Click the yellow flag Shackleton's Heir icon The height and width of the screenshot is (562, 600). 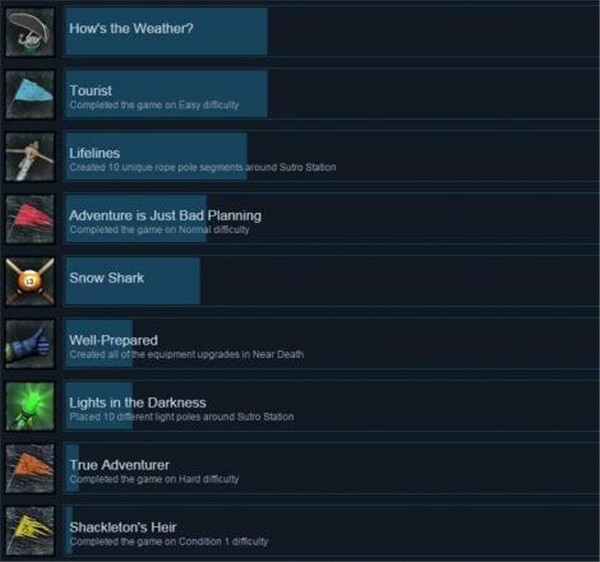(x=30, y=531)
